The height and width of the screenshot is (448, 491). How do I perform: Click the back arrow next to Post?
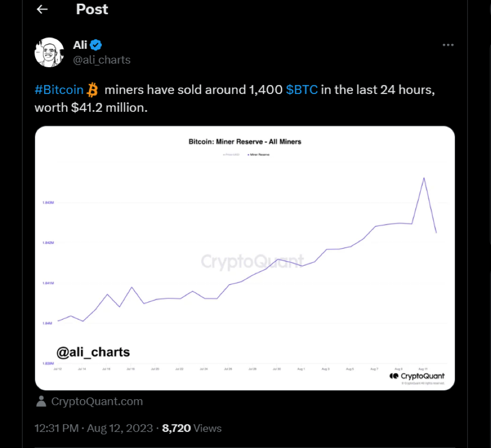pyautogui.click(x=42, y=9)
